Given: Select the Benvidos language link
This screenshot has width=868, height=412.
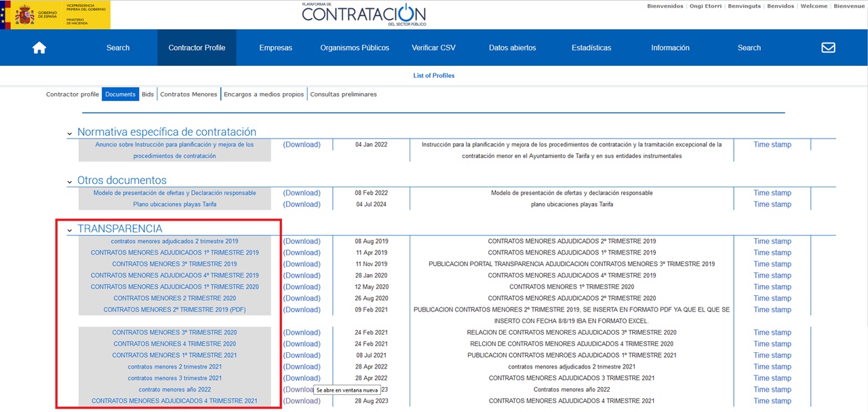Looking at the screenshot, I should [781, 6].
